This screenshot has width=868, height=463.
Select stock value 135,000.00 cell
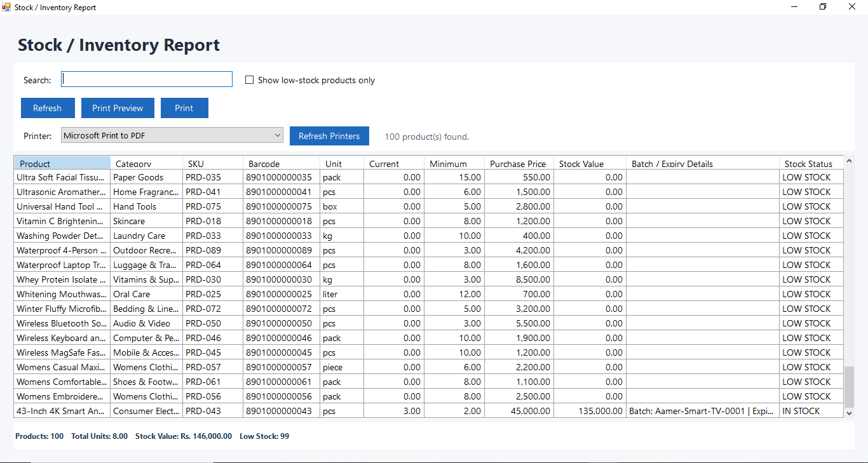(x=590, y=411)
